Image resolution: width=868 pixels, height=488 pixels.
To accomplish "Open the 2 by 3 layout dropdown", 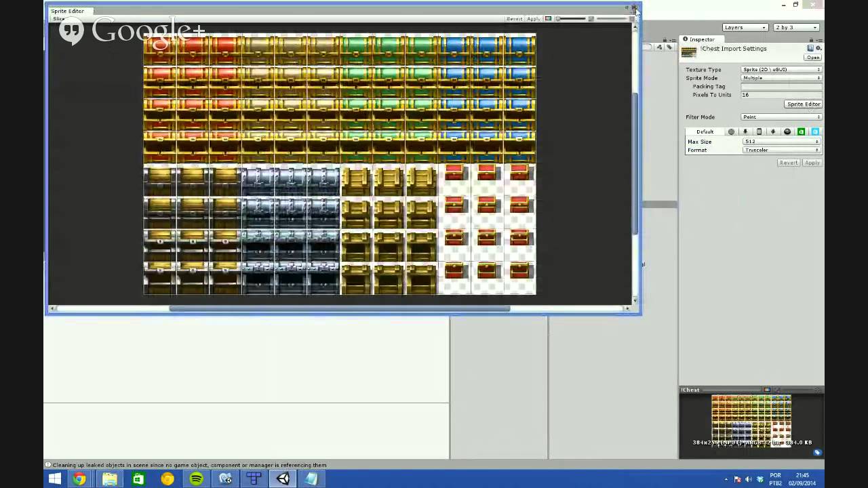I will click(797, 27).
